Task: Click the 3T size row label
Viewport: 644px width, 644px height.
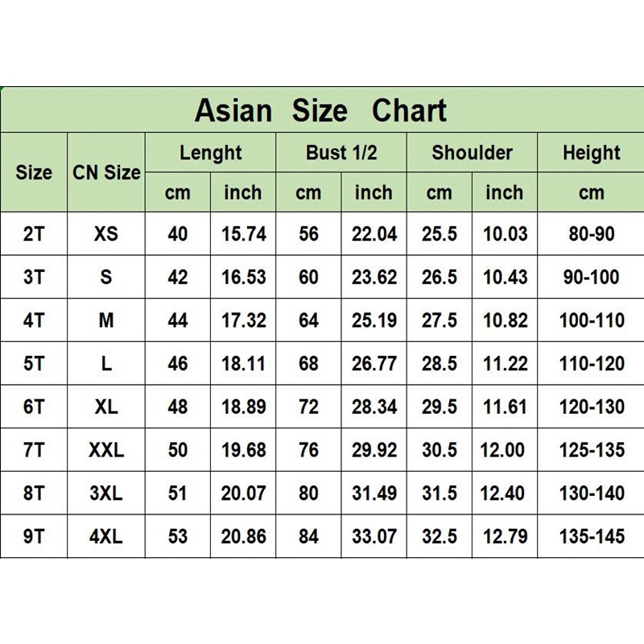Action: coord(34,277)
